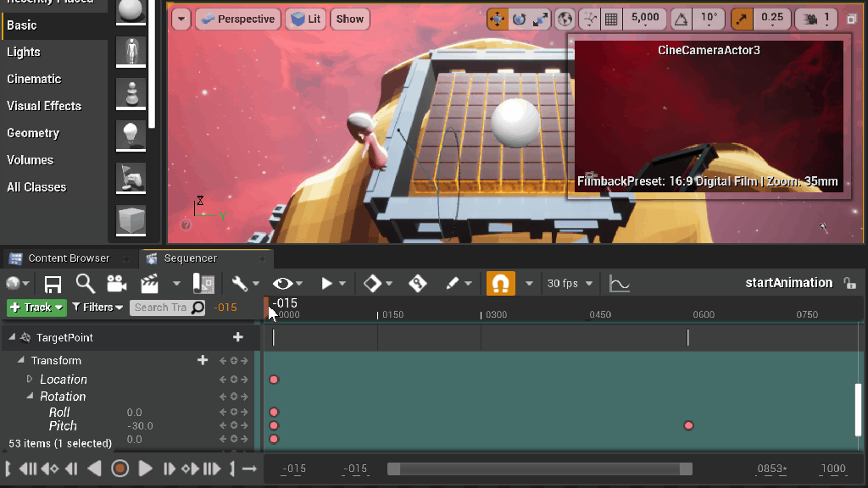Click the Render Movie clapperboard icon
This screenshot has width=868, height=488.
(x=150, y=284)
